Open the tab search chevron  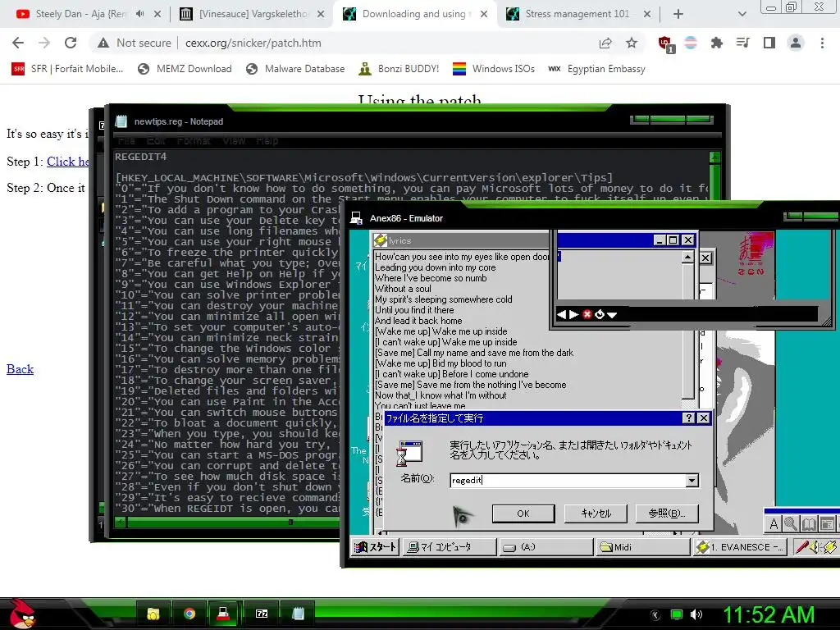(x=742, y=14)
